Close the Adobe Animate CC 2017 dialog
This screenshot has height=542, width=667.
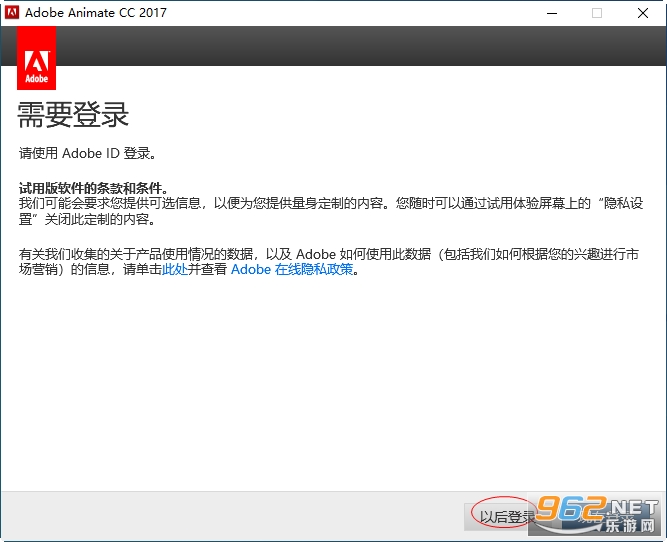pyautogui.click(x=643, y=13)
